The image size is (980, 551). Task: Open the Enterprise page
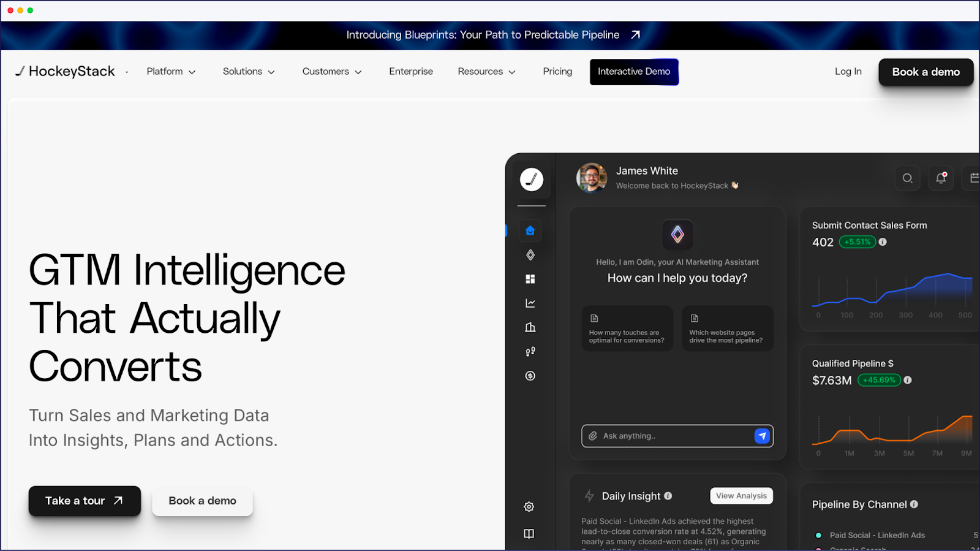click(x=411, y=72)
